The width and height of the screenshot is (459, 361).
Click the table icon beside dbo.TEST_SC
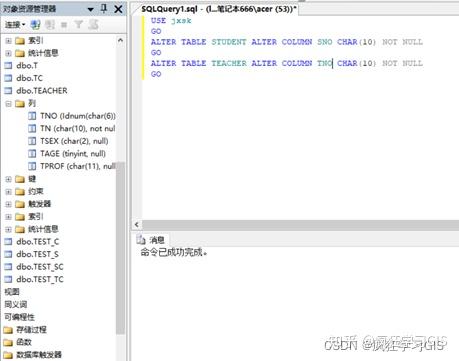pyautogui.click(x=8, y=267)
